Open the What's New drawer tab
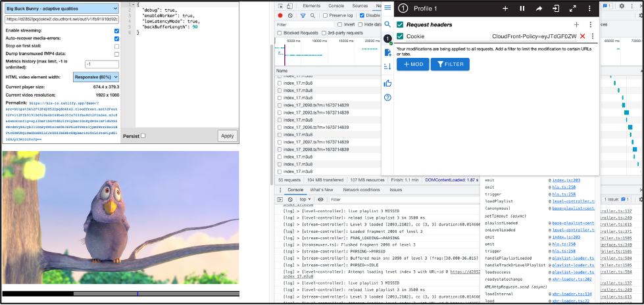The image size is (644, 305). coord(322,190)
